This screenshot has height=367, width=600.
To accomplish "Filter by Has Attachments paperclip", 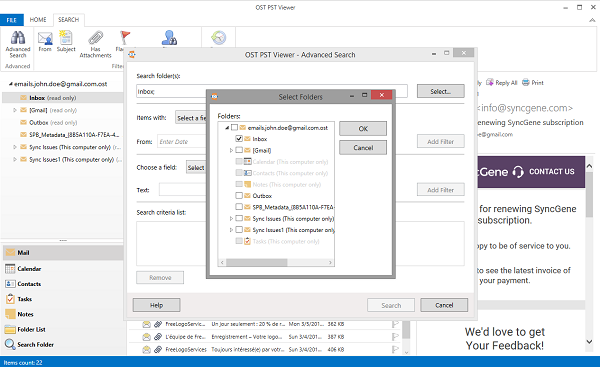I will tap(95, 44).
